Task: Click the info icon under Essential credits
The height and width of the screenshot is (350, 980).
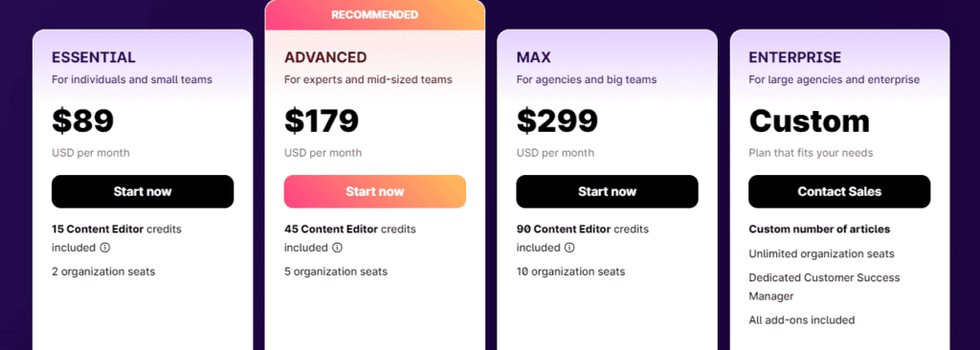Action: click(x=105, y=248)
